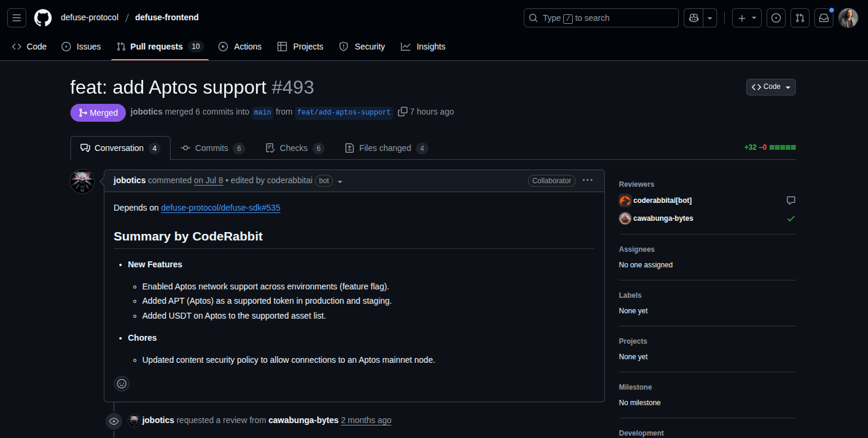This screenshot has width=868, height=438.
Task: Focus the search field
Action: tap(601, 18)
